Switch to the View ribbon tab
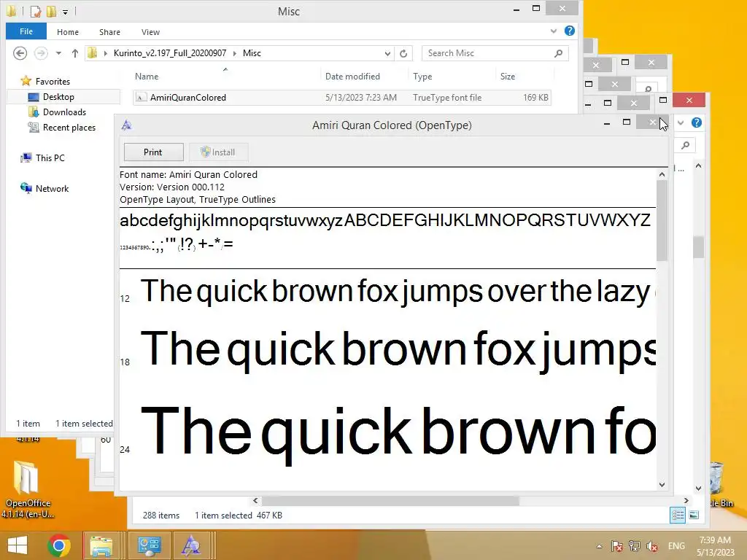This screenshot has height=560, width=747. 150,32
